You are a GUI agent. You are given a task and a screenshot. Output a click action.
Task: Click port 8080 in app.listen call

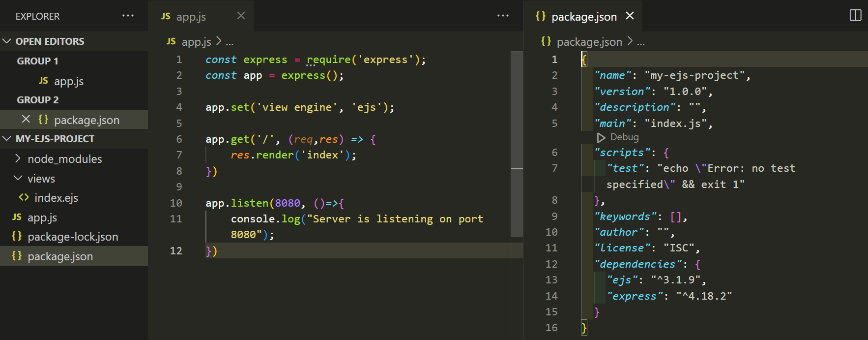(288, 203)
